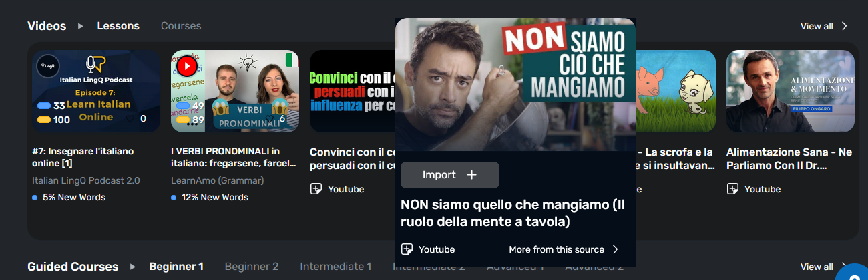This screenshot has height=280, width=868.
Task: Click the Youtube source icon in popup card
Action: click(x=407, y=249)
